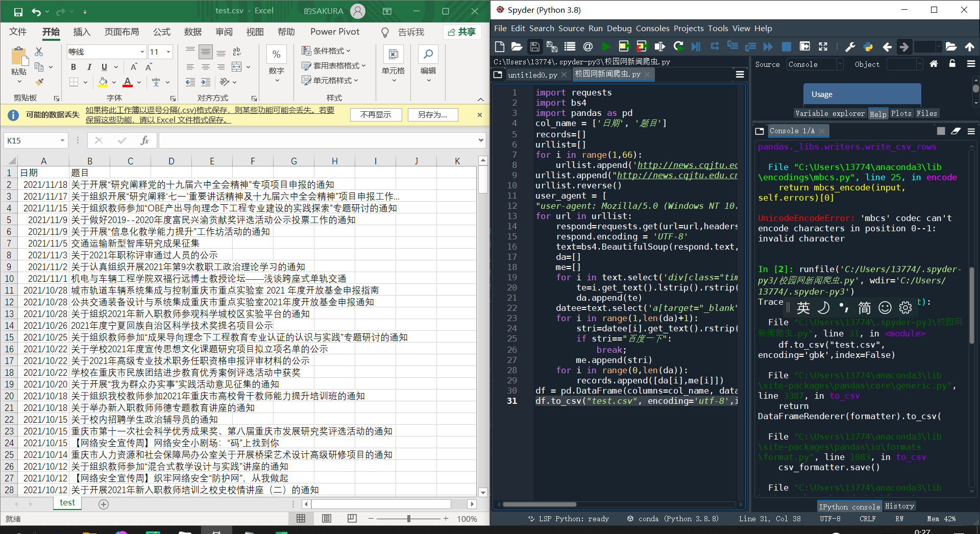This screenshot has width=980, height=534.
Task: Toggle bold formatting in Excel
Action: point(73,67)
